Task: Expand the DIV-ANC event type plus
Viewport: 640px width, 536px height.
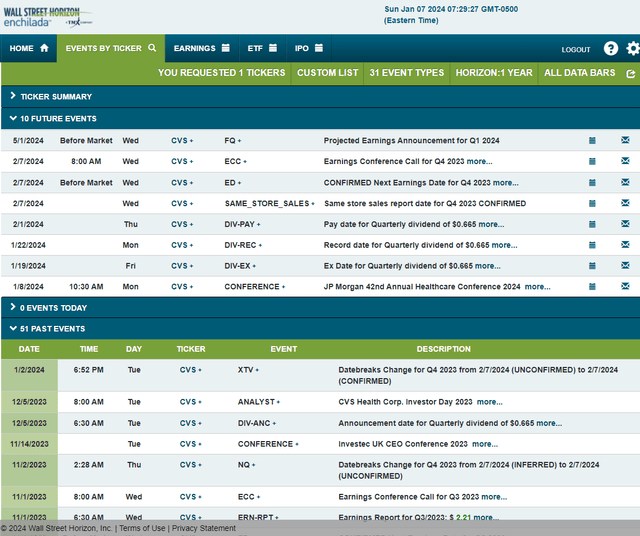Action: tap(274, 424)
